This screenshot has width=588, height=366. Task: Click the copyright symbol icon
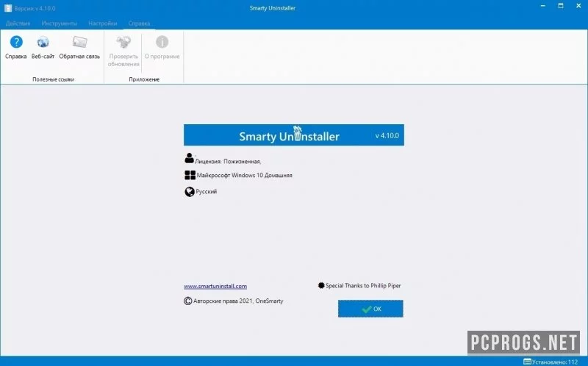(188, 301)
